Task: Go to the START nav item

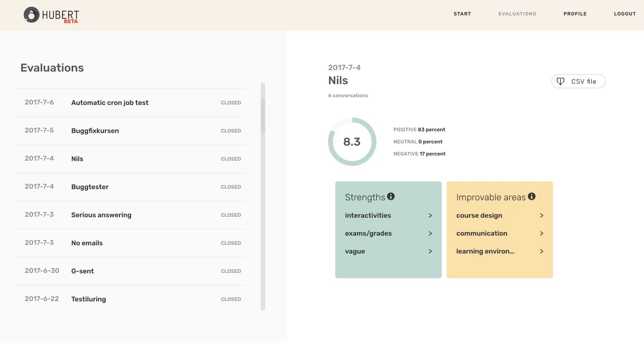Action: [462, 14]
